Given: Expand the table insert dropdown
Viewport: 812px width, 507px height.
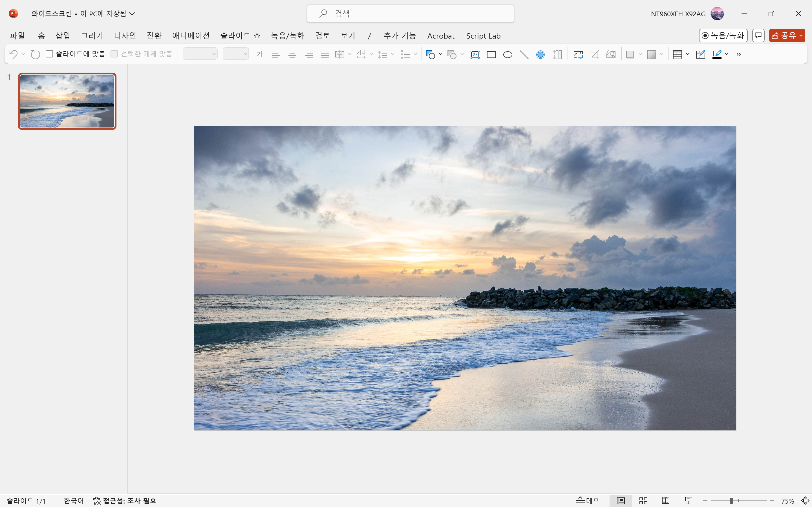Looking at the screenshot, I should (x=687, y=54).
